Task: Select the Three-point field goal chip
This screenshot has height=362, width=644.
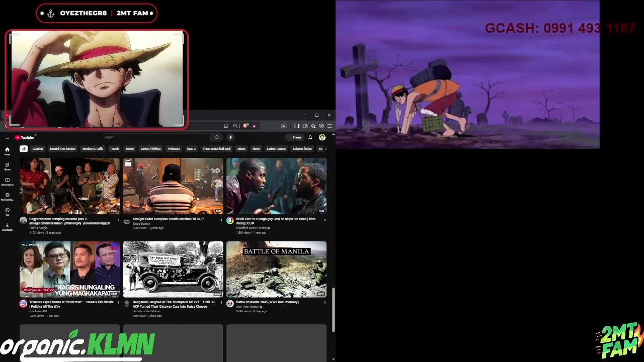Action: pyautogui.click(x=216, y=149)
